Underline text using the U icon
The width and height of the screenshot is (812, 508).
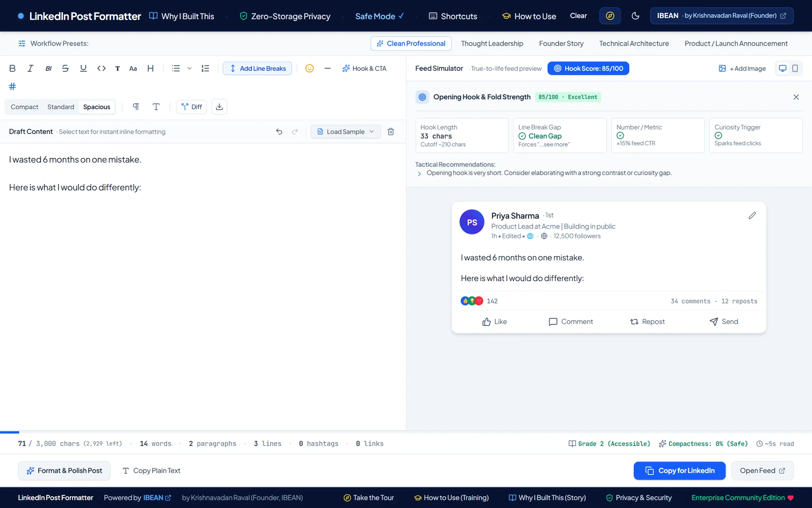pos(83,69)
